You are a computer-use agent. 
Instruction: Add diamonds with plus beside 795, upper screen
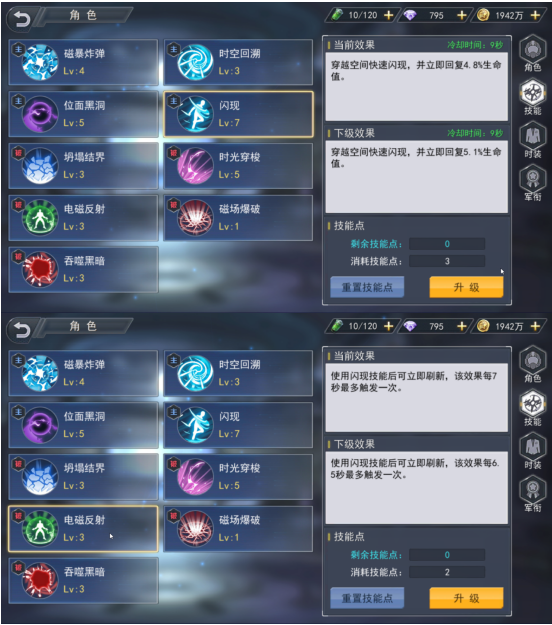pos(462,15)
